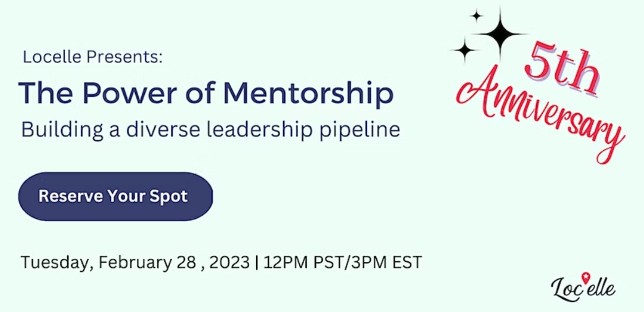Image resolution: width=644 pixels, height=312 pixels.
Task: Click the tiny sparkle star at top
Action: click(x=476, y=16)
